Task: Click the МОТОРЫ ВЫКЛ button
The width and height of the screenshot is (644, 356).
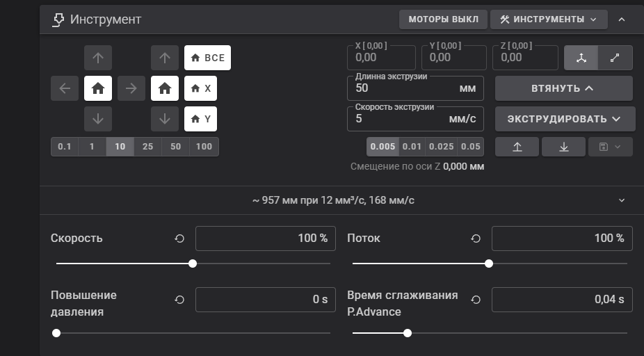Action: [x=443, y=19]
